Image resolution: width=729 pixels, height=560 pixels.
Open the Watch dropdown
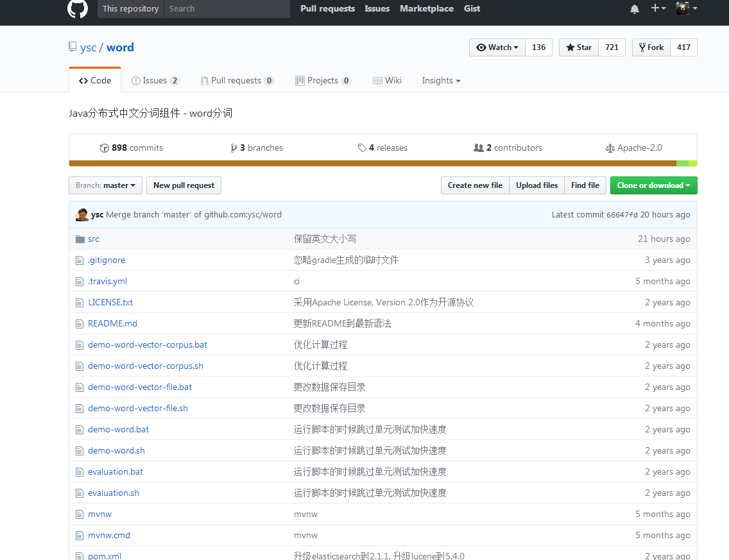tap(497, 47)
